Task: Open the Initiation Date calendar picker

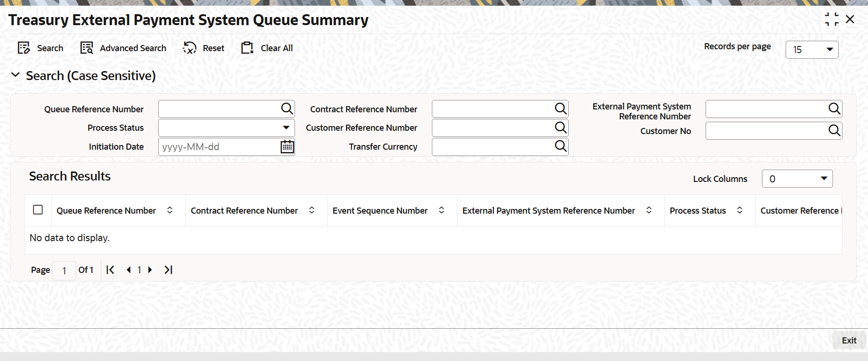Action: (287, 147)
